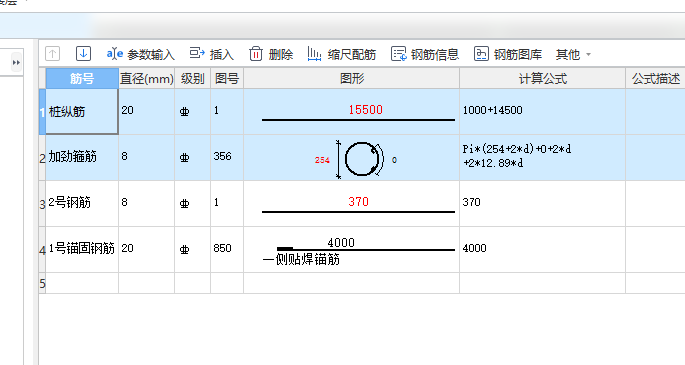This screenshot has height=365, width=685.
Task: Click the 级别 column header
Action: tap(193, 79)
